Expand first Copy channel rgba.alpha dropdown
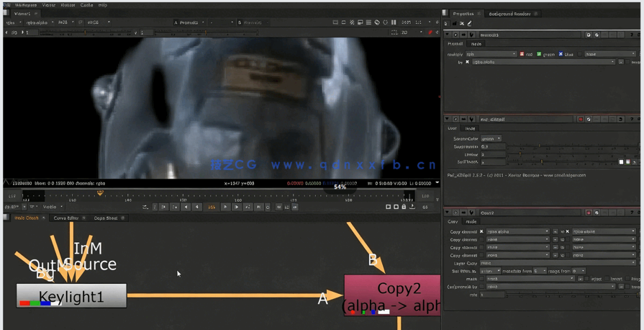This screenshot has width=644, height=330. (518, 232)
